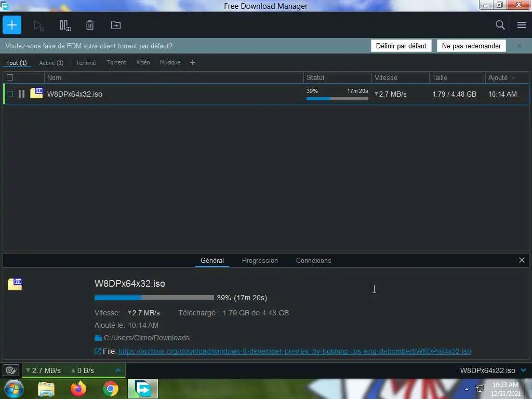Add a new download with plus button

pyautogui.click(x=12, y=25)
